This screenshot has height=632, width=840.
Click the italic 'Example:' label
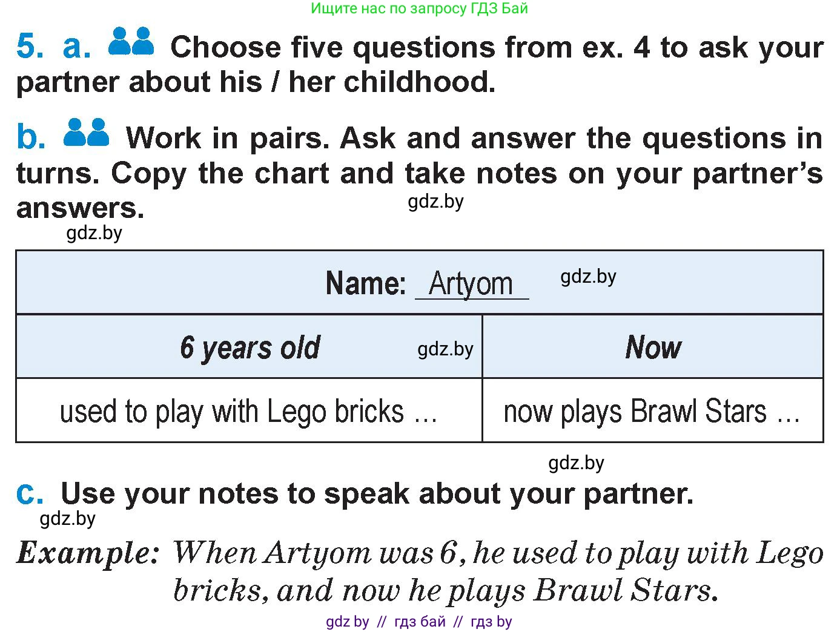88,553
